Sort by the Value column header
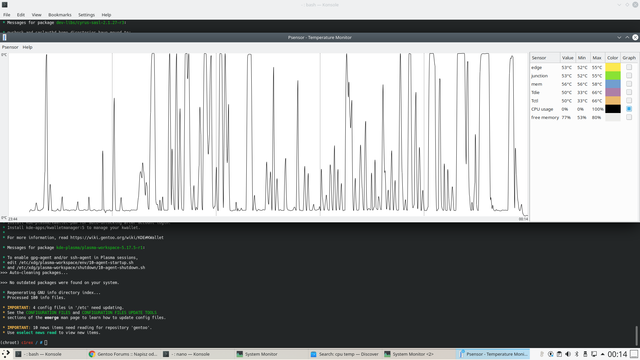 coord(567,58)
